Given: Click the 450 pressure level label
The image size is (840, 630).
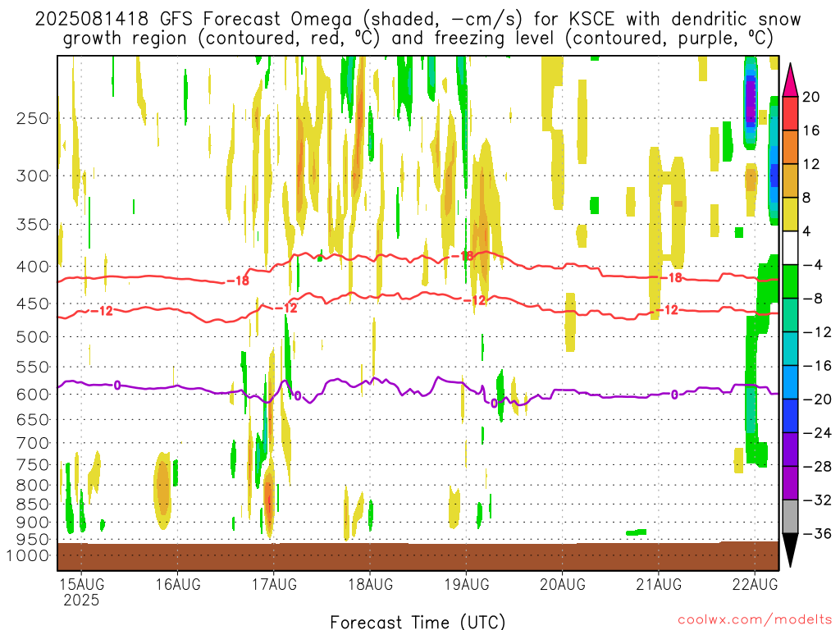Looking at the screenshot, I should pyautogui.click(x=32, y=304).
